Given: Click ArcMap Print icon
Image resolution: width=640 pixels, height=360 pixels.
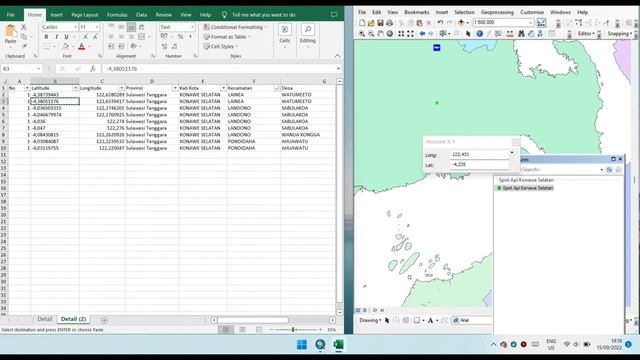Looking at the screenshot, I should [x=389, y=23].
